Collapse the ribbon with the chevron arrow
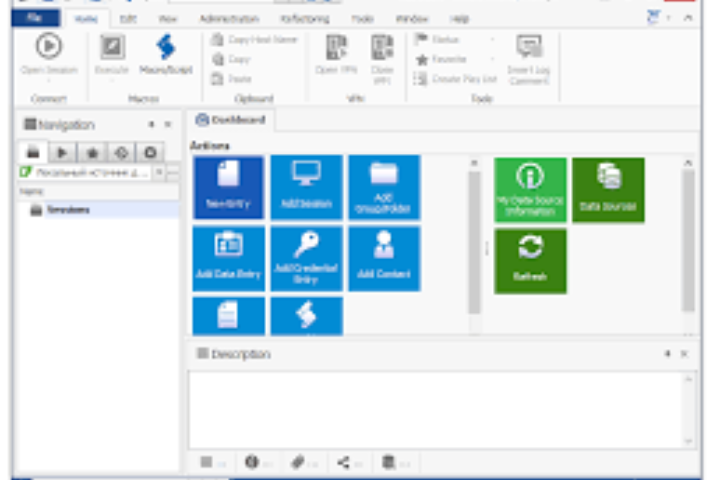 (x=688, y=18)
